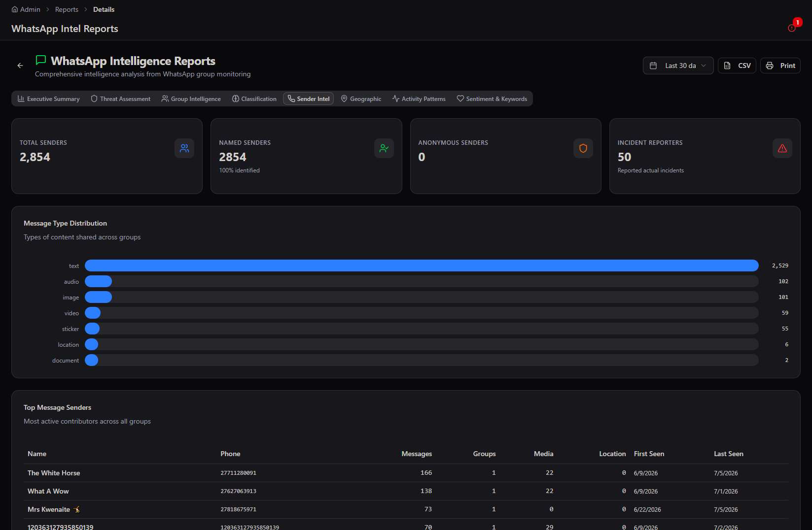Click the Details breadcrumb
812x530 pixels.
pyautogui.click(x=104, y=9)
